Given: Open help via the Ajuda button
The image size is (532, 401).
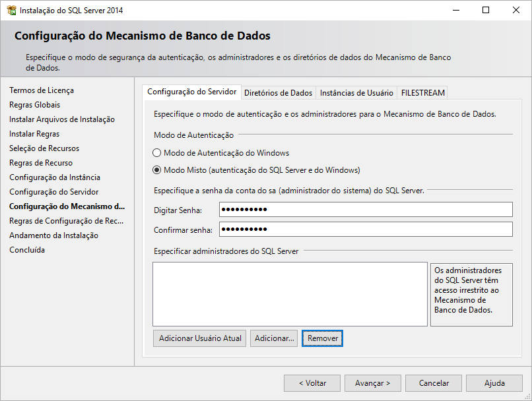Looking at the screenshot, I should pyautogui.click(x=494, y=383).
